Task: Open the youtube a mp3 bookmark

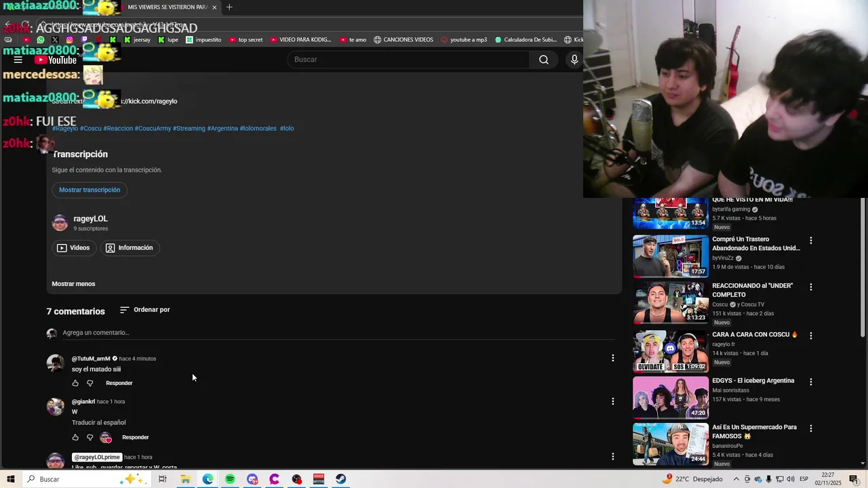Action: [464, 40]
